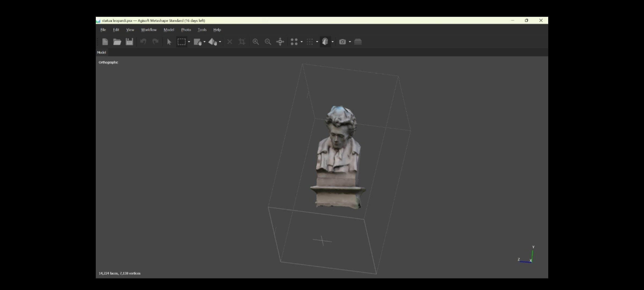The image size is (644, 290).
Task: Open the Tools menu
Action: [x=202, y=30]
